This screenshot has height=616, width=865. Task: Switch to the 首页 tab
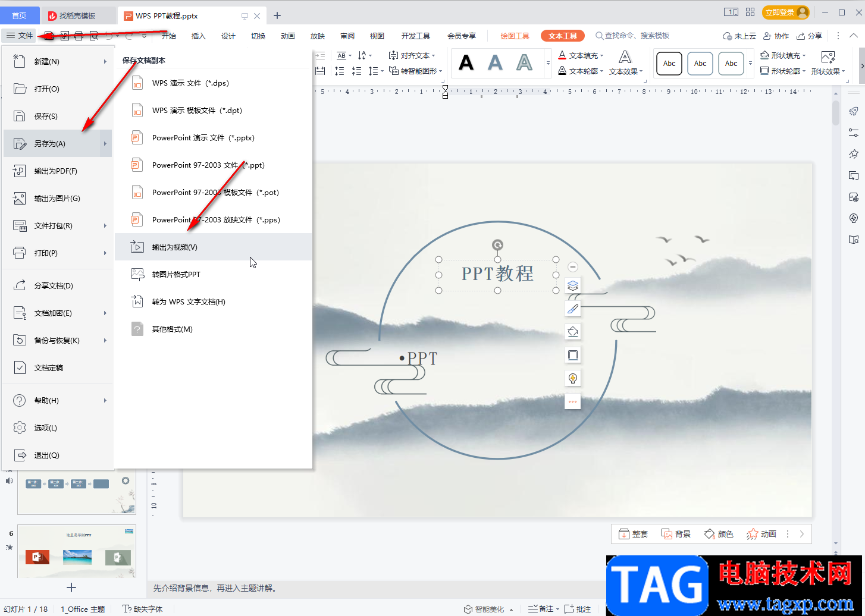point(19,15)
